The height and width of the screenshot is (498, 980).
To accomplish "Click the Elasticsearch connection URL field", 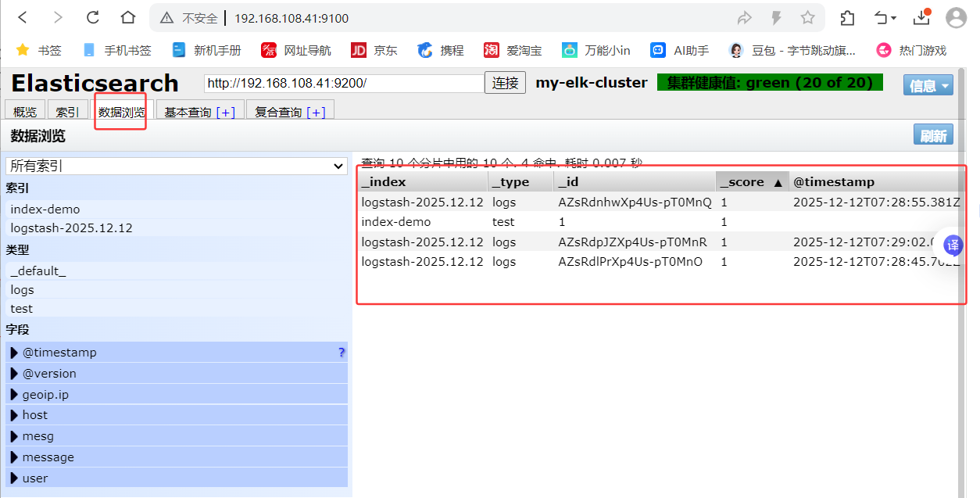I will point(344,83).
